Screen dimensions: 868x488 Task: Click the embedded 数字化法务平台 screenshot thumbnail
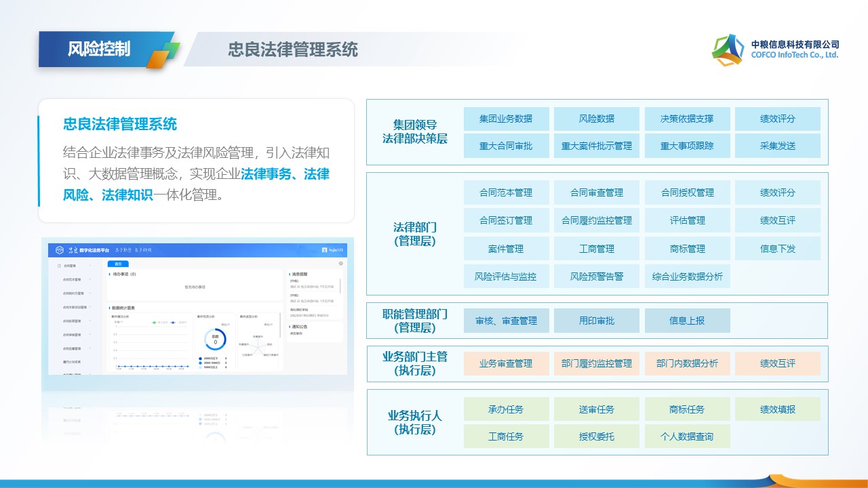coord(197,305)
